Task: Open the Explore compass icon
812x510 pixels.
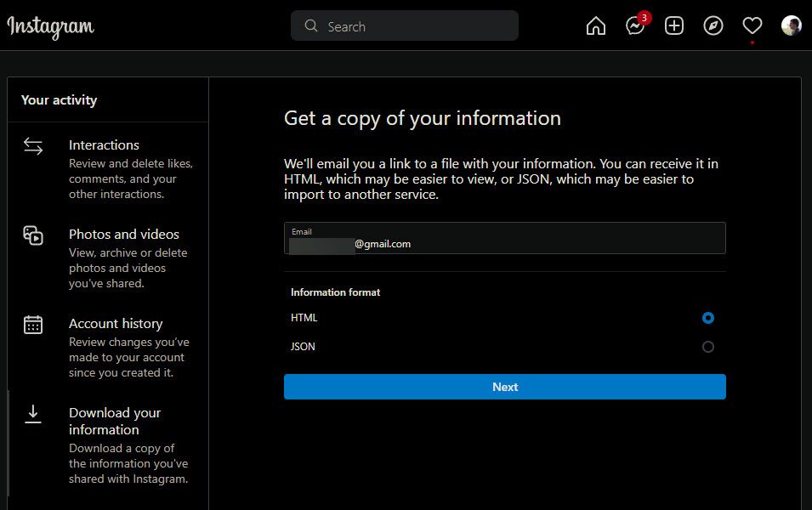Action: 713,26
